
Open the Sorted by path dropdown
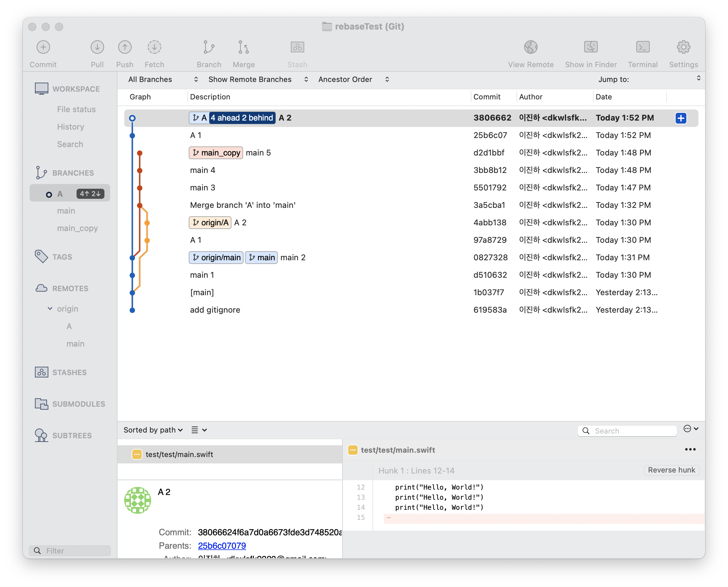pyautogui.click(x=153, y=430)
